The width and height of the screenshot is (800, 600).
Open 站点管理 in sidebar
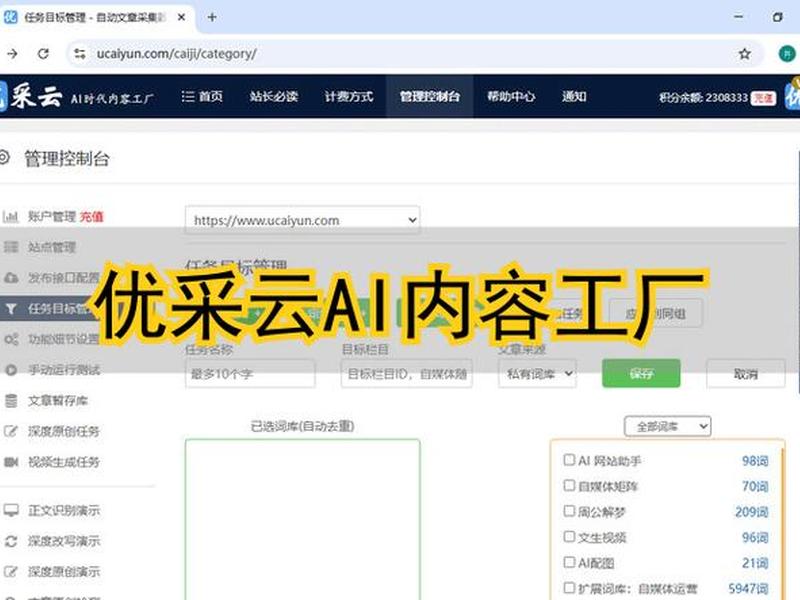click(52, 247)
